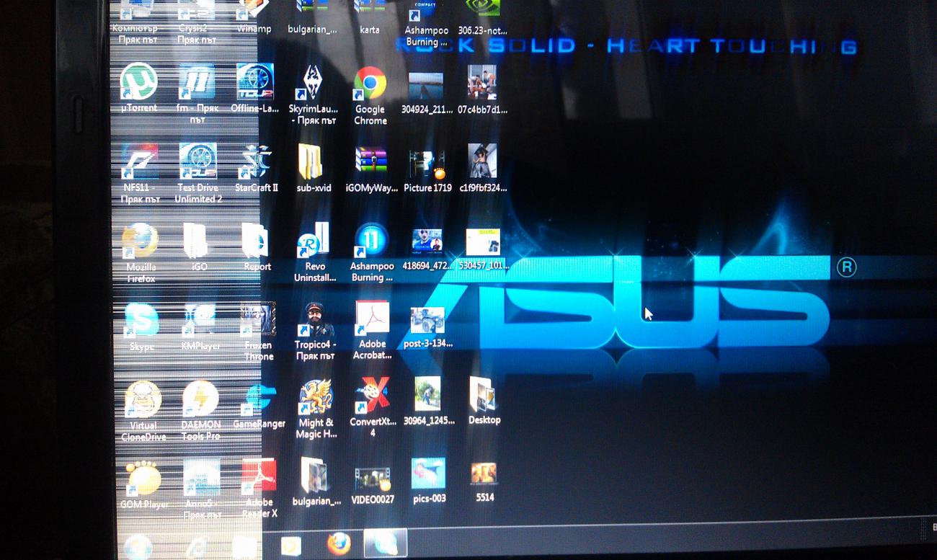Open the Skyrim Launcher shortcut

click(314, 84)
